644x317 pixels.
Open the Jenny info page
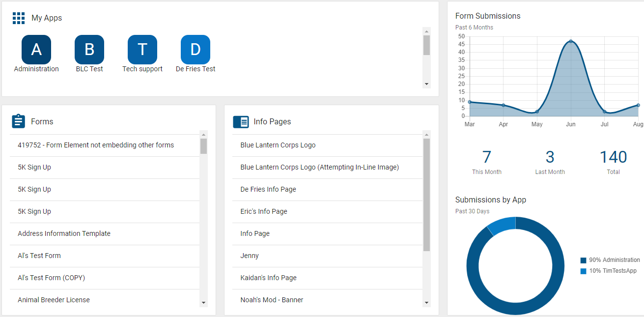pos(327,256)
